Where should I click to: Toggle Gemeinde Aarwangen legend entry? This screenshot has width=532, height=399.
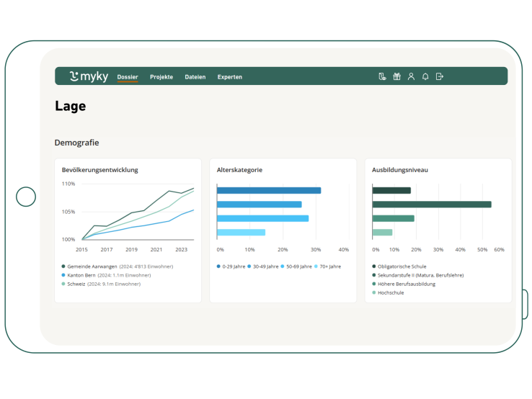120,266
